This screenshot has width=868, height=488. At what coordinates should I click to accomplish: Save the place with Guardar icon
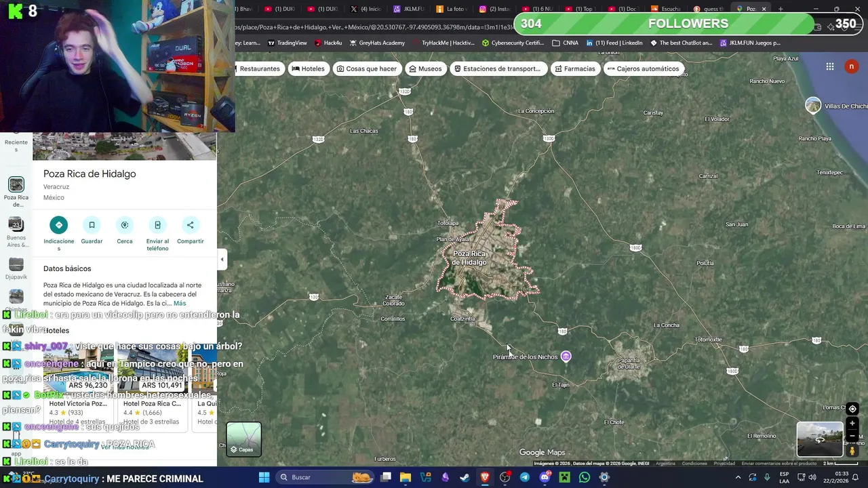(92, 225)
